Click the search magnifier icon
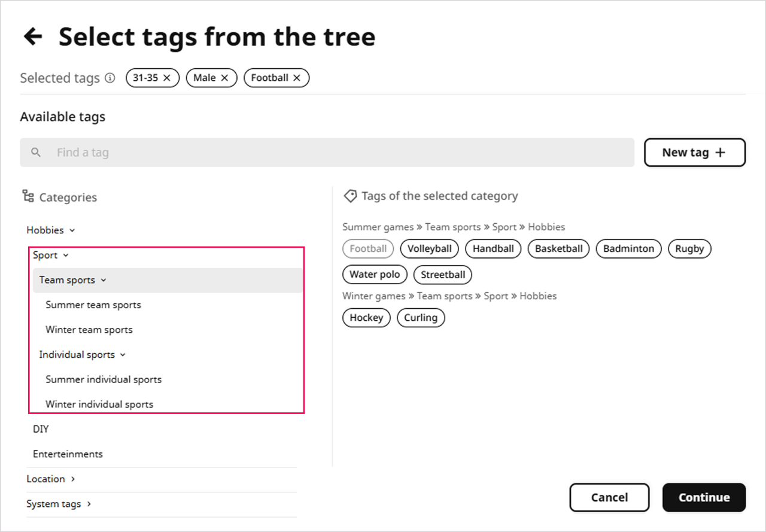Viewport: 766px width, 532px height. coord(36,153)
